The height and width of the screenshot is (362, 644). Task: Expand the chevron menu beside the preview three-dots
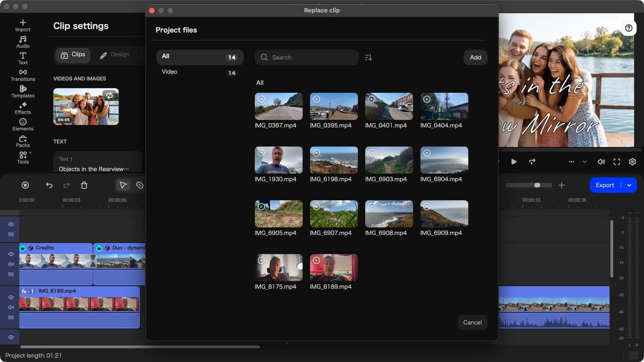click(584, 162)
